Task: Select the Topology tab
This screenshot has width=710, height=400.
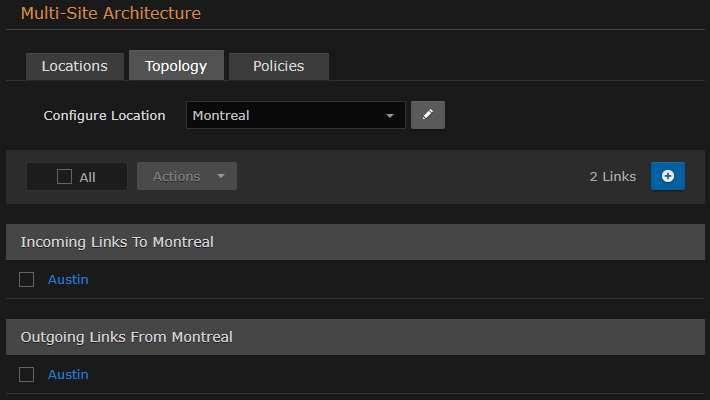Action: [x=176, y=66]
